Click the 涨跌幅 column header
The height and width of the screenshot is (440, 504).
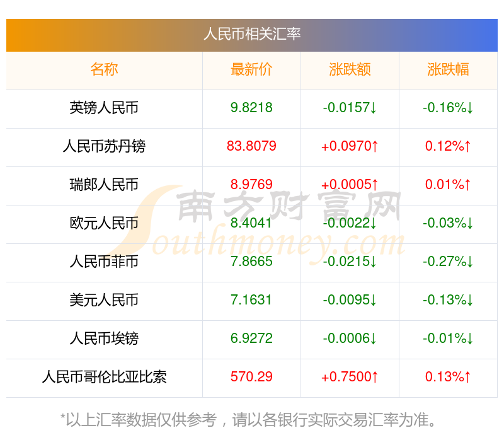point(448,69)
